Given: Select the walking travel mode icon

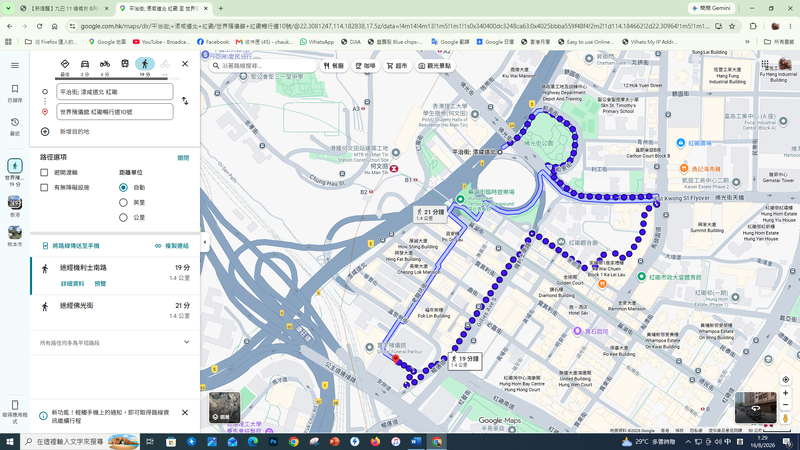Looking at the screenshot, I should point(145,64).
